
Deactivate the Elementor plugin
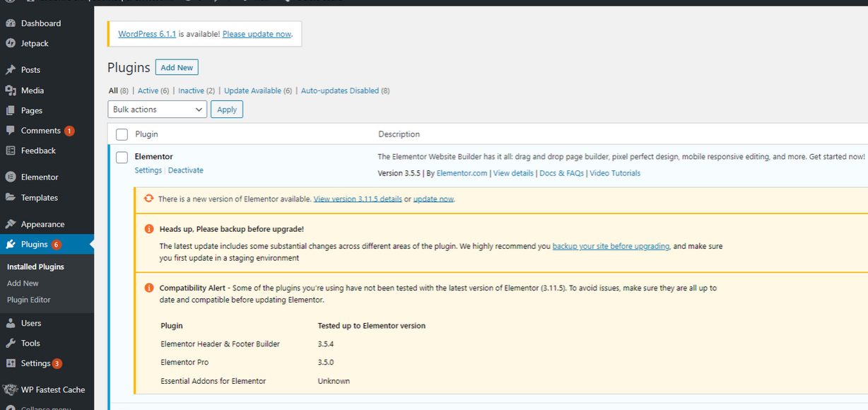(x=186, y=170)
